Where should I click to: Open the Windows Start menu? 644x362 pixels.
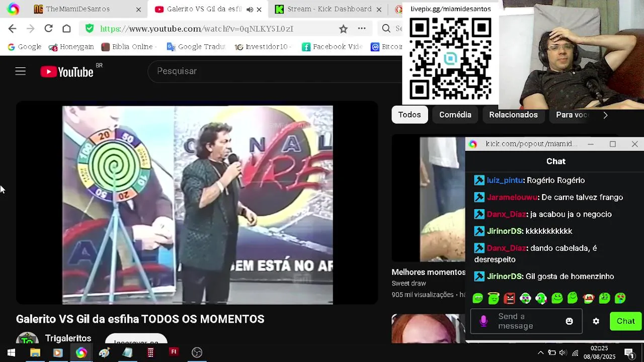point(11,352)
